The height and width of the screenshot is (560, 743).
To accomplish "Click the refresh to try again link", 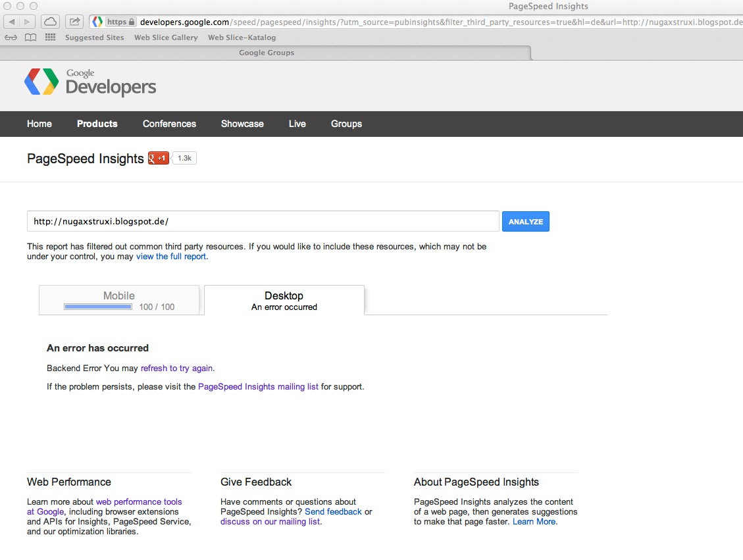I will pyautogui.click(x=177, y=368).
